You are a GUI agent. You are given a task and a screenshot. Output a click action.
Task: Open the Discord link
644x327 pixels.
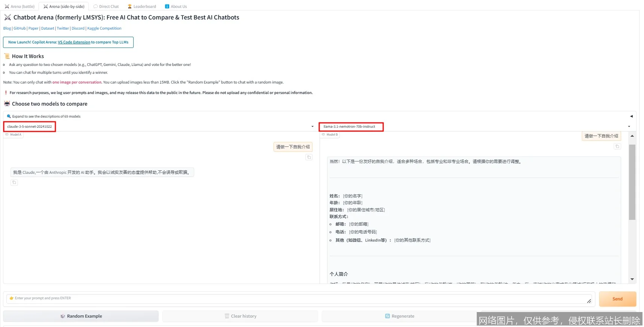[78, 28]
